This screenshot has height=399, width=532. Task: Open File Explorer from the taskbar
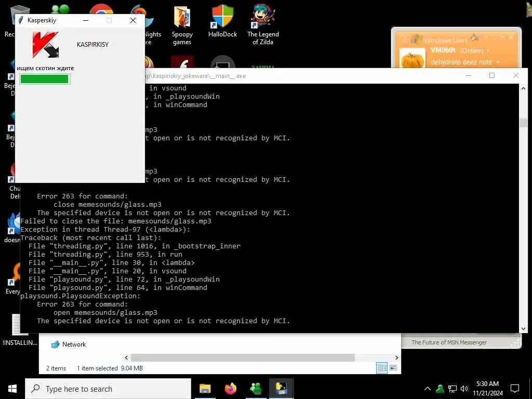(205, 389)
